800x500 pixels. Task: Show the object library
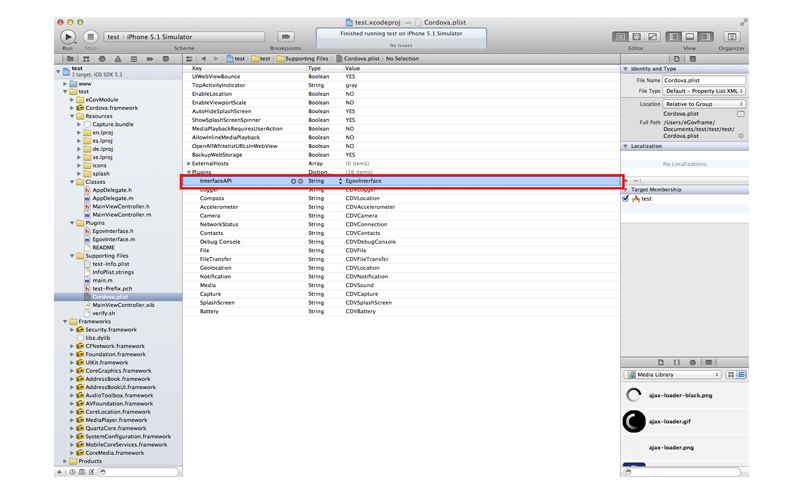(x=693, y=362)
